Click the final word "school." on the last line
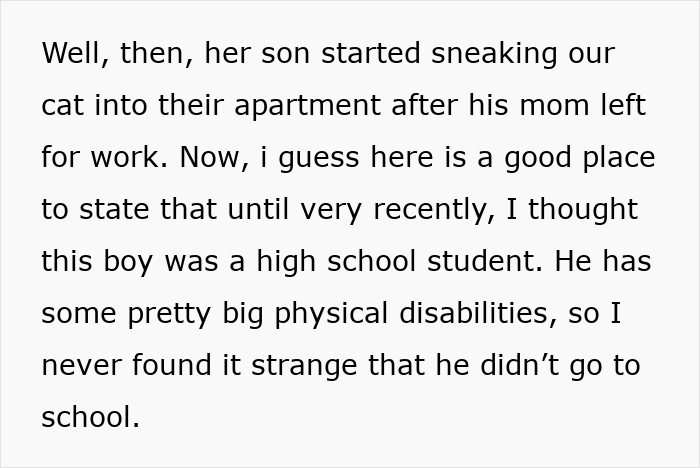 tap(91, 417)
